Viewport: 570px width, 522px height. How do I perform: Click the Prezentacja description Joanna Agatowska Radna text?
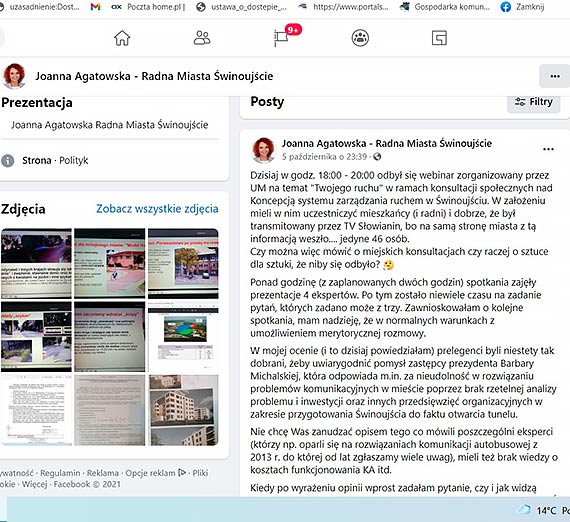tap(109, 125)
